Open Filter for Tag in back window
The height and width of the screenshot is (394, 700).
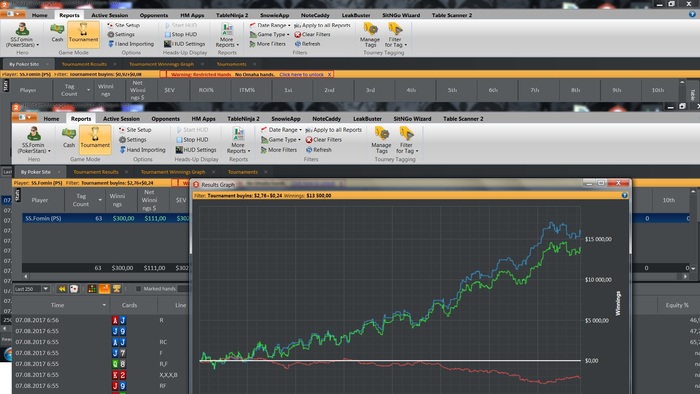(x=395, y=34)
